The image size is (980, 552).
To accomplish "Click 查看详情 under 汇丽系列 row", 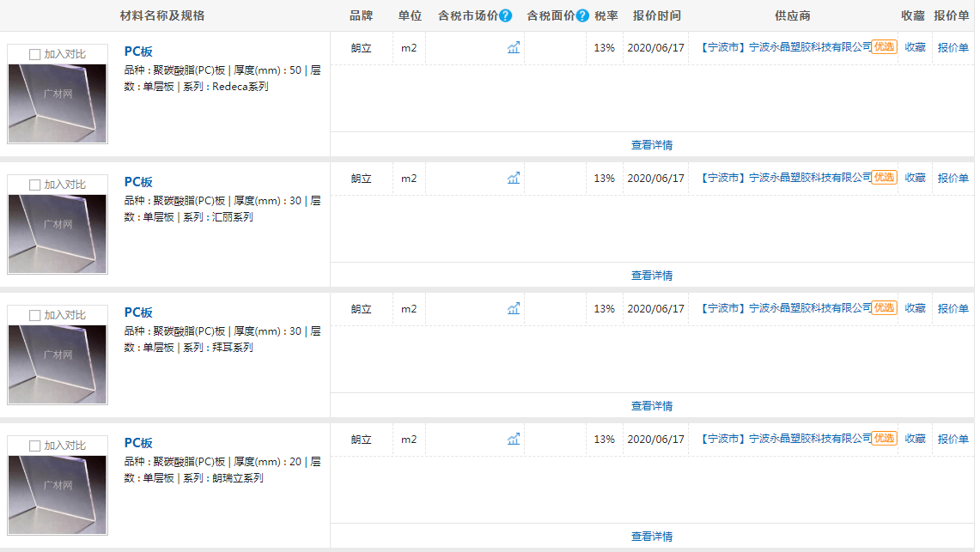I will click(x=652, y=276).
